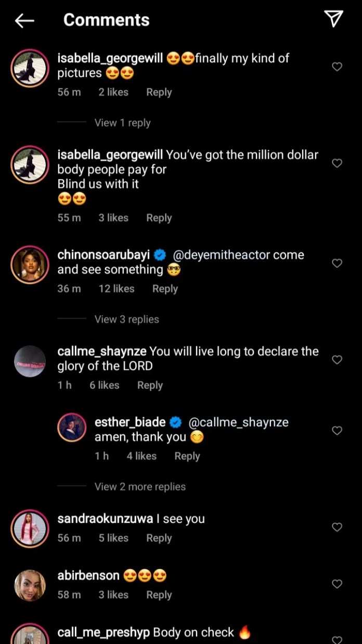Reply to sandraokunzuwa's comment

[159, 538]
